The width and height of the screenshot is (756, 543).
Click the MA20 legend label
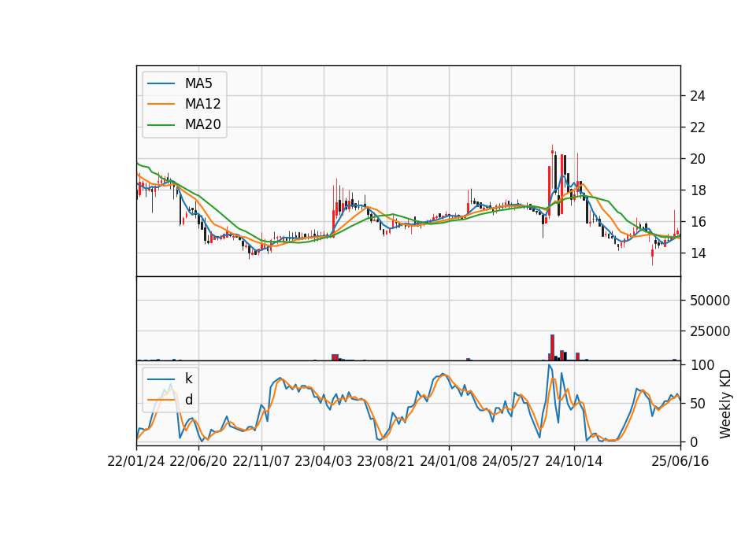tap(202, 124)
